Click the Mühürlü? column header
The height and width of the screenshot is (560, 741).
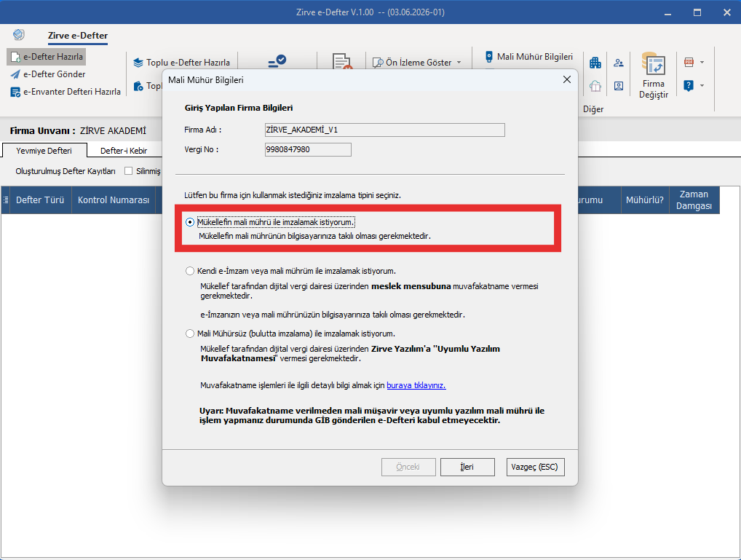645,200
